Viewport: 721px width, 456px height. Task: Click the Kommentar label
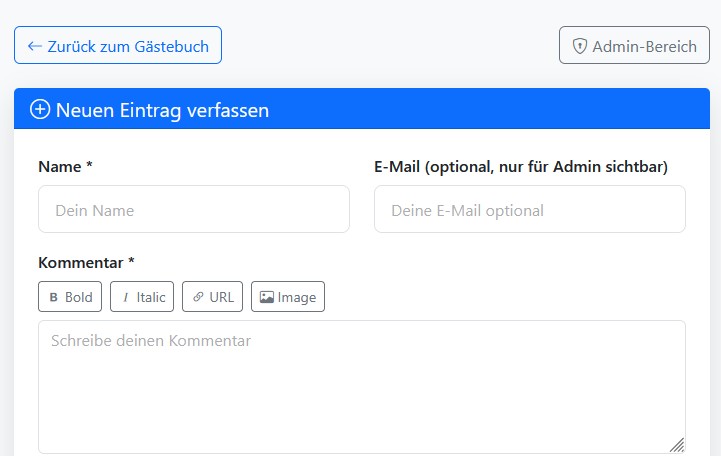[x=86, y=262]
